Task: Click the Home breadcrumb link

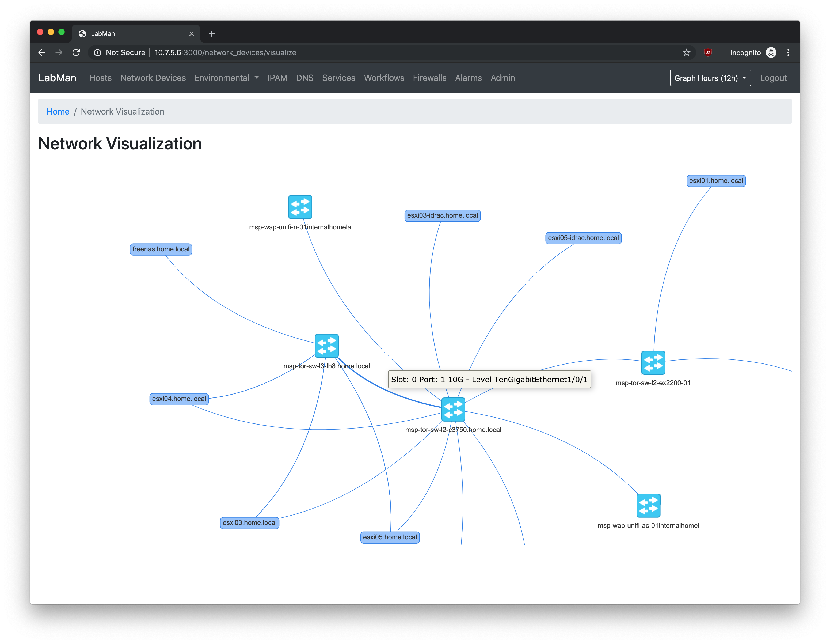Action: coord(58,111)
